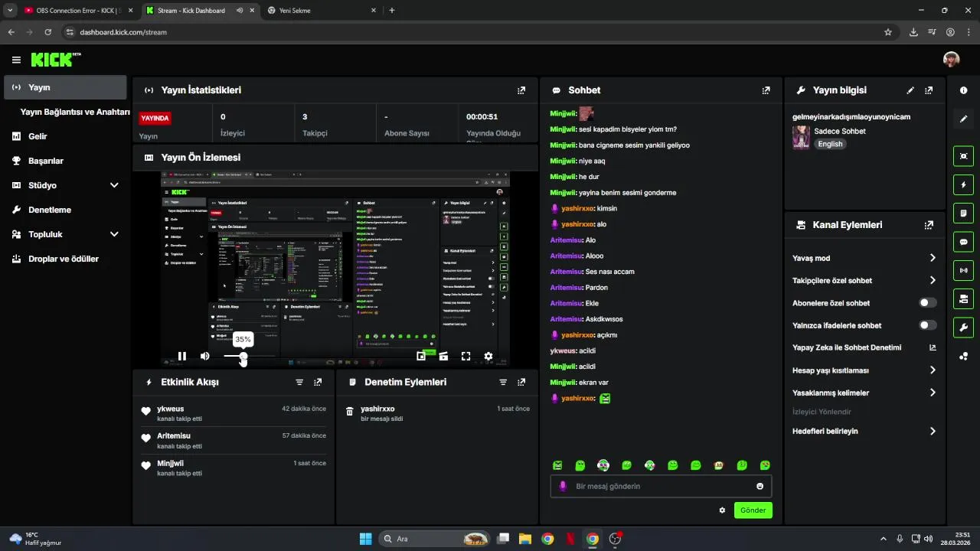
Task: Open the profile avatar menu
Action: tap(951, 60)
